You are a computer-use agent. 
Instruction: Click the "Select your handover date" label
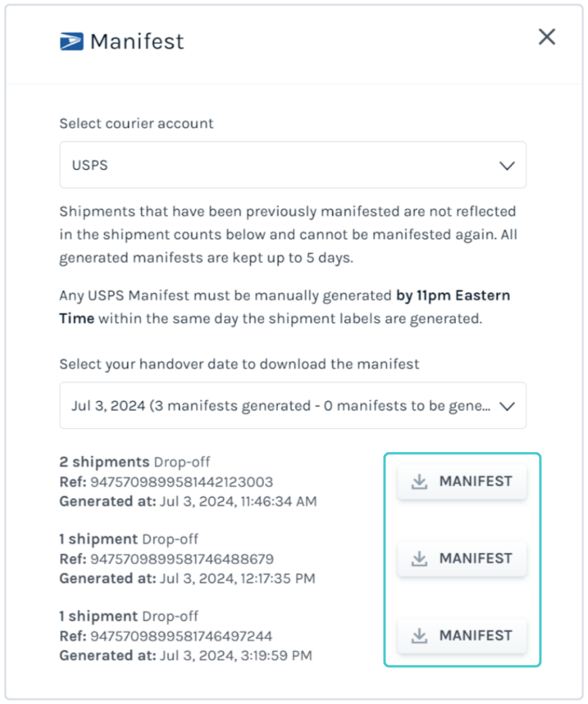point(239,364)
